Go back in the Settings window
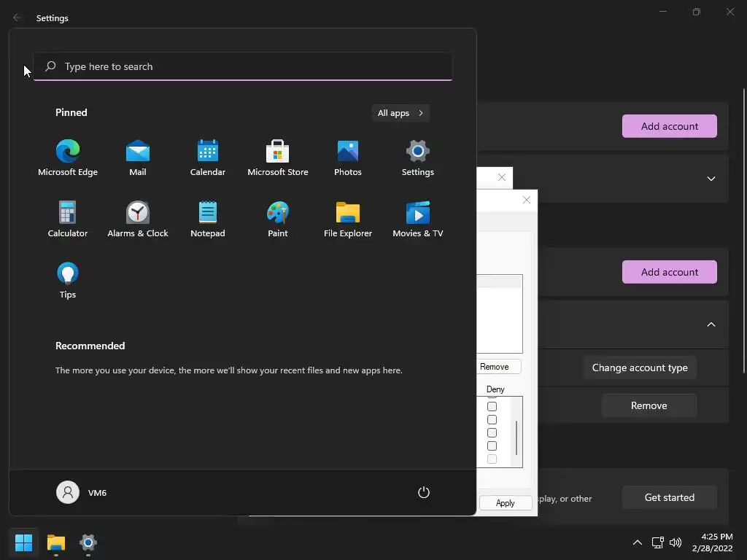The image size is (747, 560). pyautogui.click(x=18, y=17)
